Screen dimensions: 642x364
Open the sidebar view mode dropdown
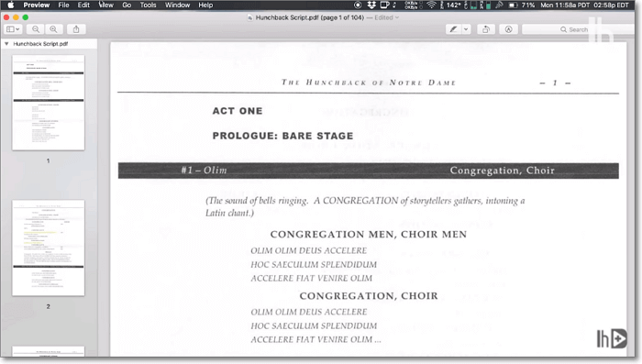click(13, 29)
